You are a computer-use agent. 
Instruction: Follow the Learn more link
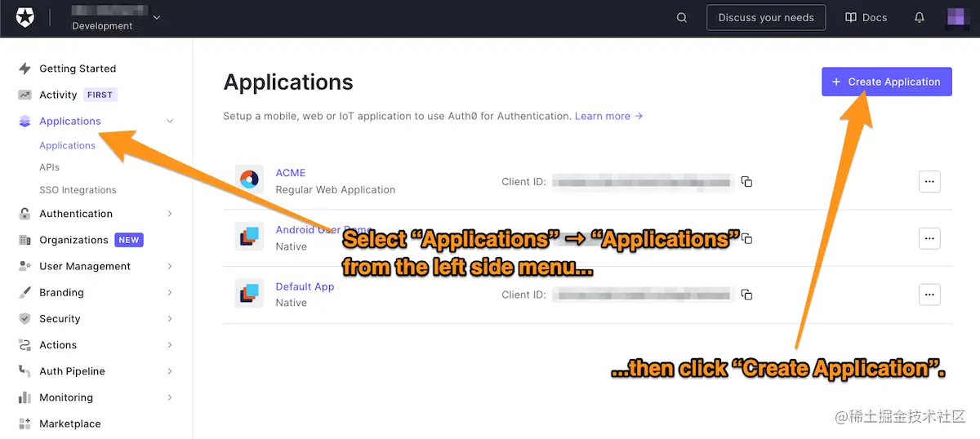point(608,116)
